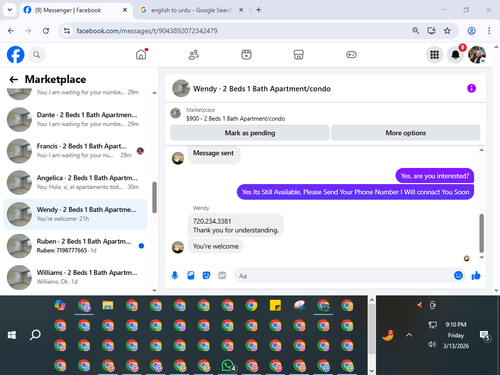Open the Windows Start button
The width and height of the screenshot is (500, 375).
point(12,335)
